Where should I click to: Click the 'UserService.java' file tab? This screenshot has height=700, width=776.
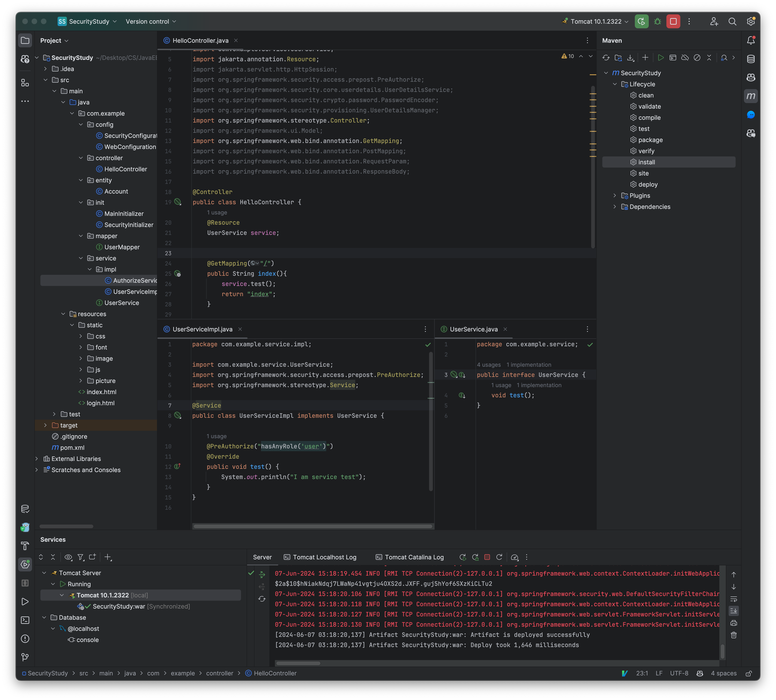pos(473,329)
